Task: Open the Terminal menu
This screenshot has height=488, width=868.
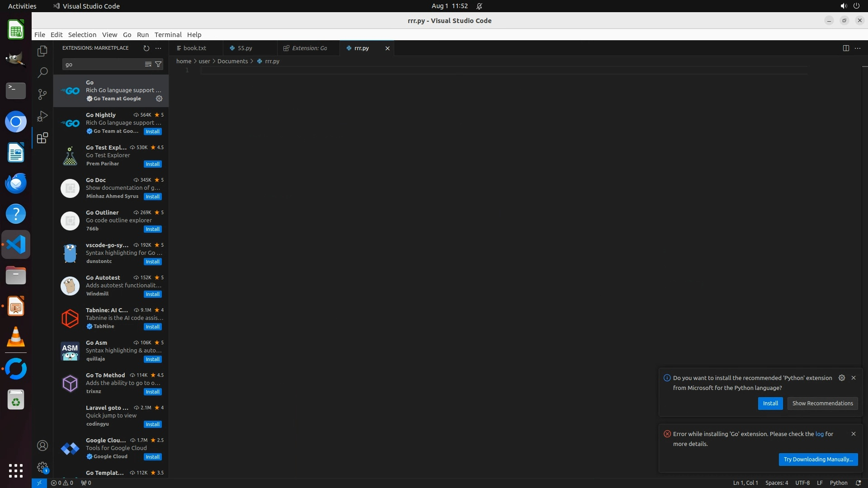Action: (168, 35)
